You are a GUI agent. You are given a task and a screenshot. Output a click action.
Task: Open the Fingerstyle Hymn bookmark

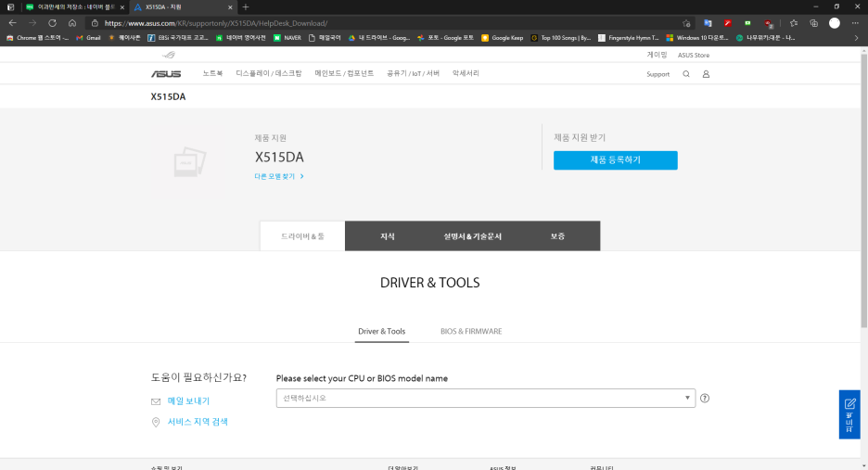[x=629, y=38]
